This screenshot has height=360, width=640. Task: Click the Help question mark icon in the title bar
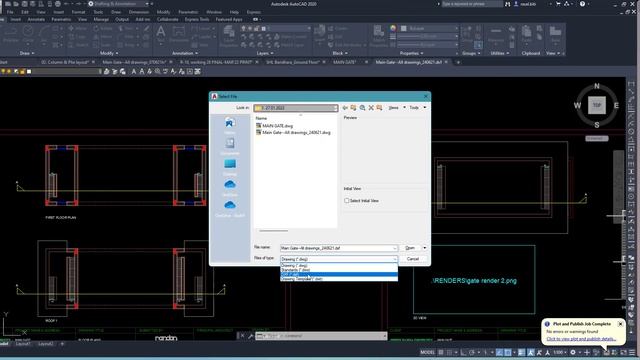click(582, 4)
